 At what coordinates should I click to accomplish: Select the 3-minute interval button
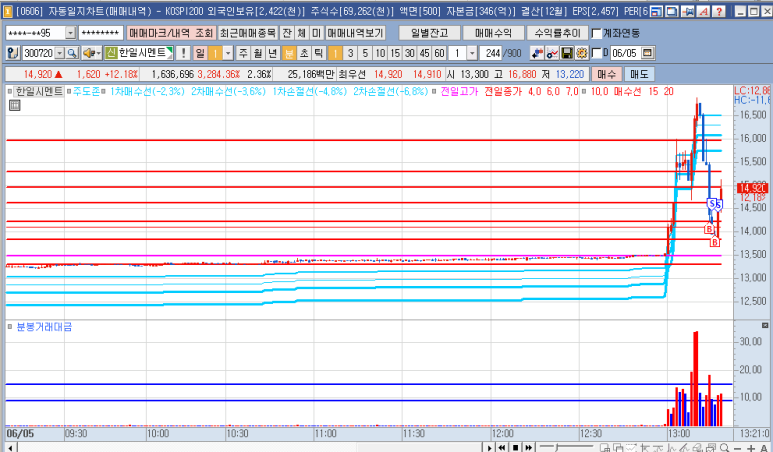[350, 53]
